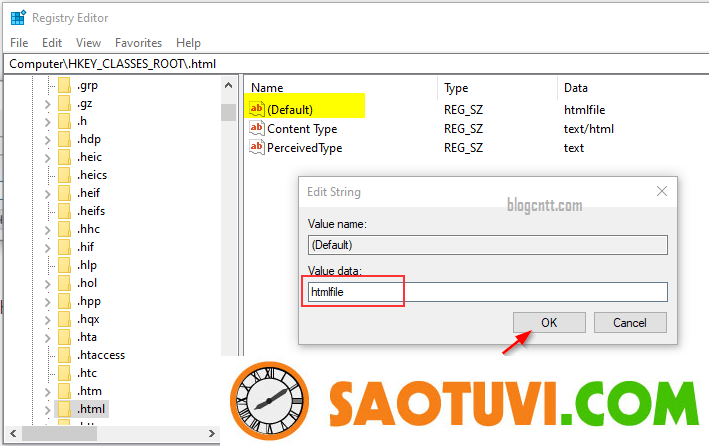Click the Value name field
This screenshot has height=446, width=709.
point(487,245)
